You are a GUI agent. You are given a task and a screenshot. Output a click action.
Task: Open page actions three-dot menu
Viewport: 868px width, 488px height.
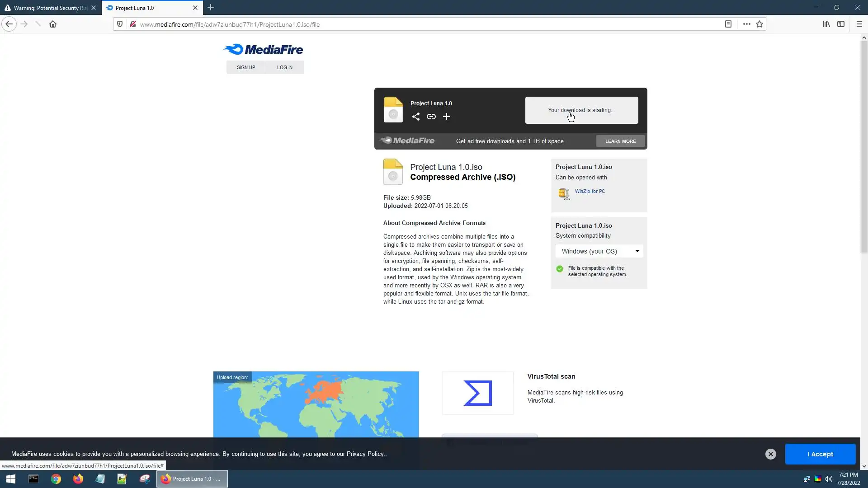(x=746, y=24)
